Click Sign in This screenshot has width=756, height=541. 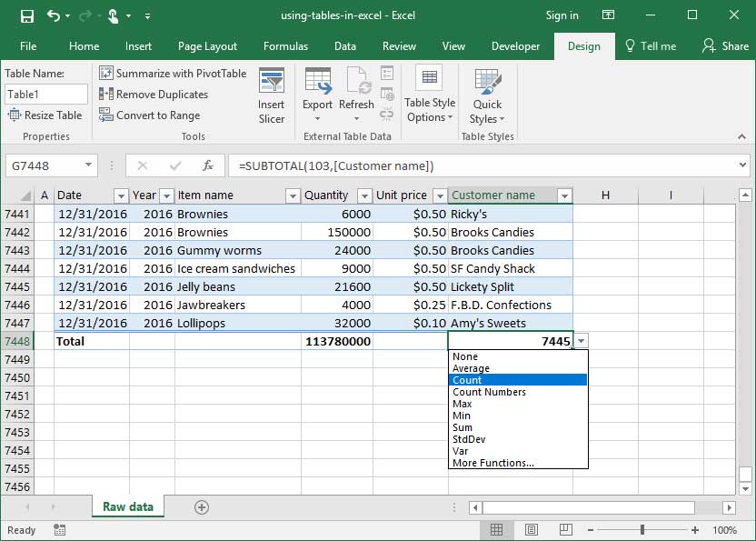(x=562, y=15)
